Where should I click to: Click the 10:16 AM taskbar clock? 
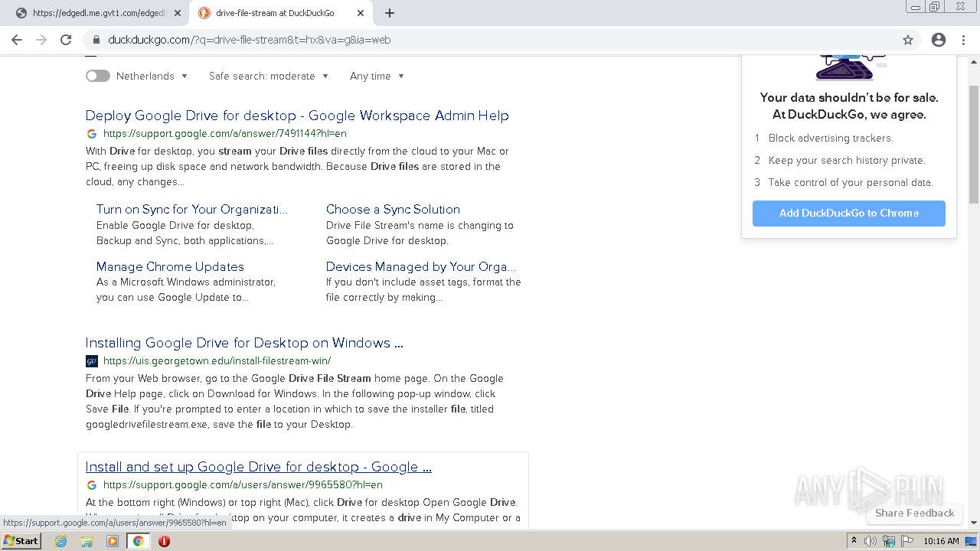pos(941,541)
